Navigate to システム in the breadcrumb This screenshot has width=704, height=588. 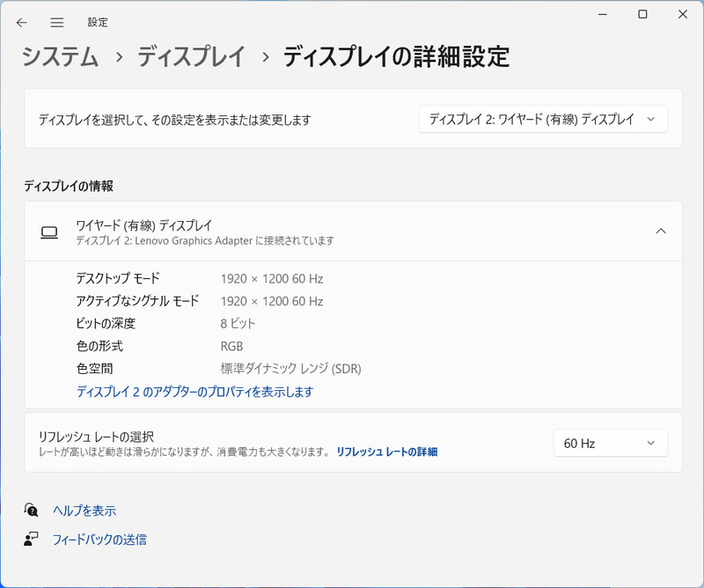click(x=58, y=56)
